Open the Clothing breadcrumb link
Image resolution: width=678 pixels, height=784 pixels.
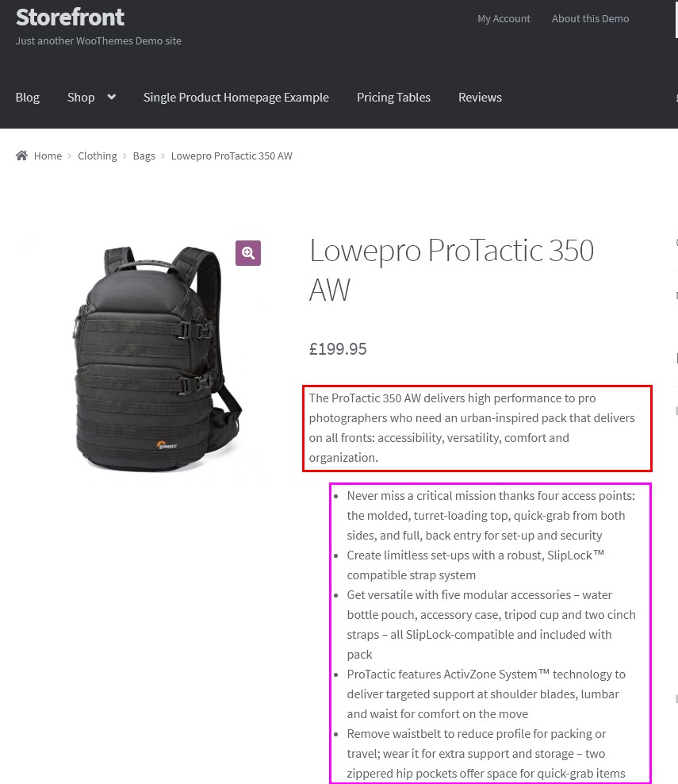[x=98, y=156]
